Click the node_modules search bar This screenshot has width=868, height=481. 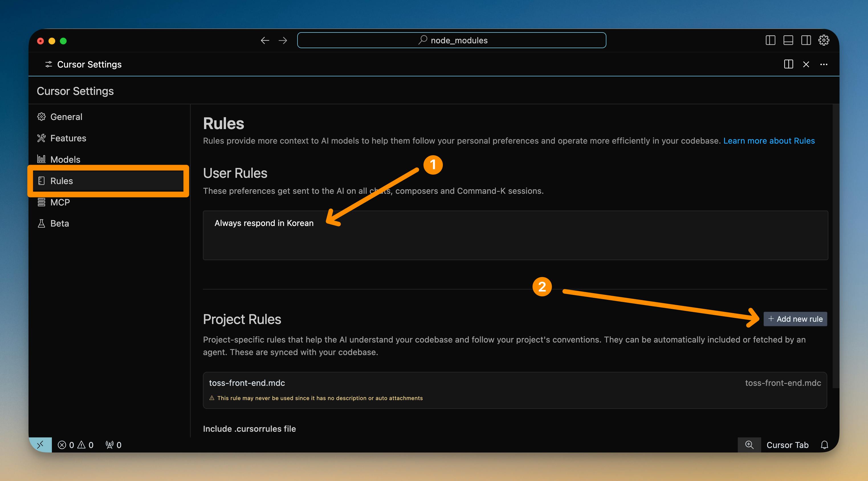pyautogui.click(x=451, y=40)
